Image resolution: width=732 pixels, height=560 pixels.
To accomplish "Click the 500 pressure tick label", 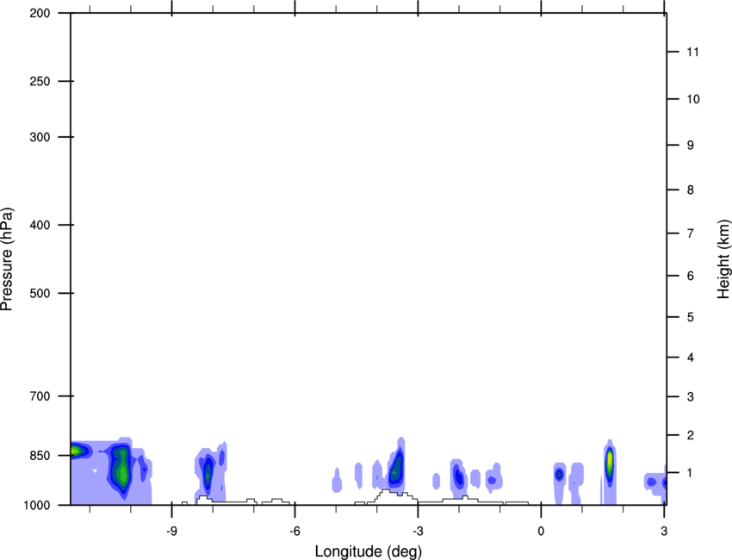I will point(40,293).
